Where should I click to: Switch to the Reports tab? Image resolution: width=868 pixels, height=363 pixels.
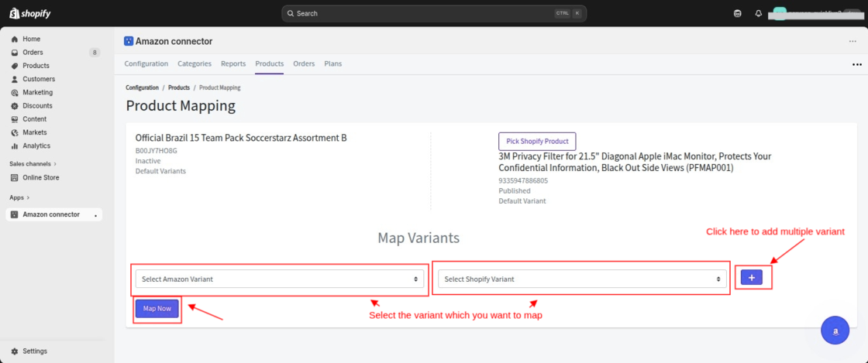(233, 63)
